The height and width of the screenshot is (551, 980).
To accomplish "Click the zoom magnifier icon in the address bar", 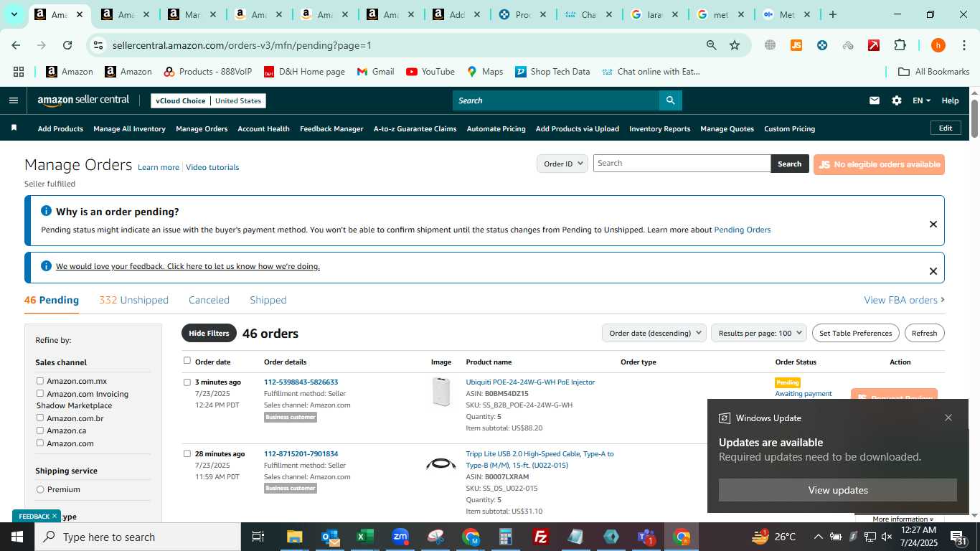I will [x=711, y=45].
